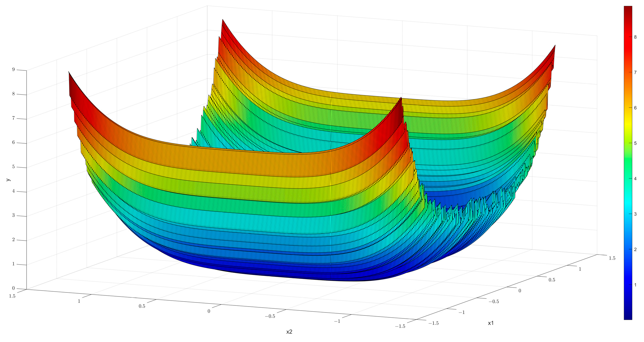Click x2 axis tick label 0.5
The width and height of the screenshot is (644, 342).
pyautogui.click(x=142, y=306)
